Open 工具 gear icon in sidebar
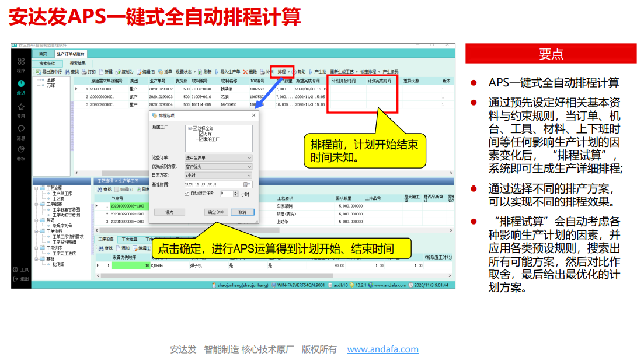 tap(16, 269)
